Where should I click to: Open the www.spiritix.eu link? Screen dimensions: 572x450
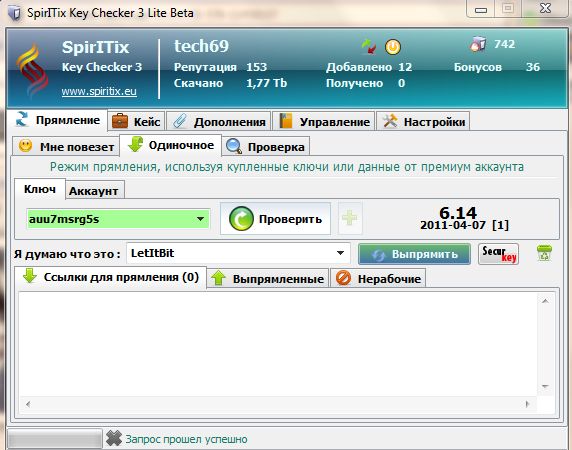[99, 91]
